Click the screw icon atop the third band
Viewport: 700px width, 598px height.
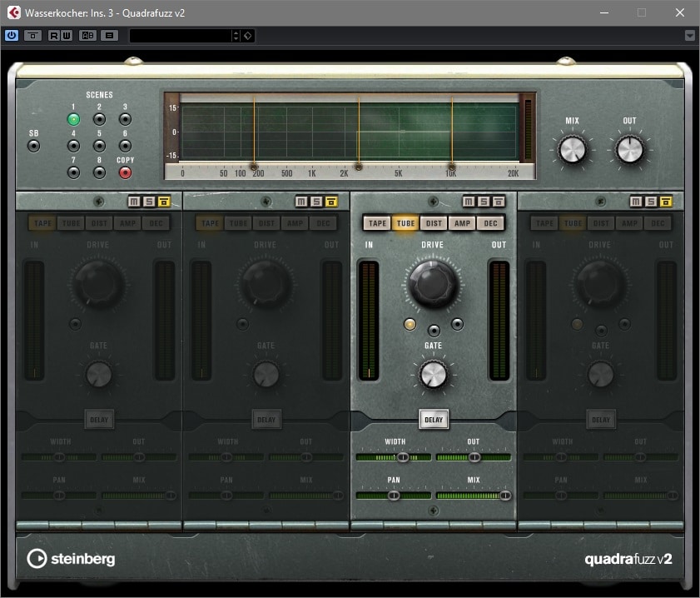[433, 202]
